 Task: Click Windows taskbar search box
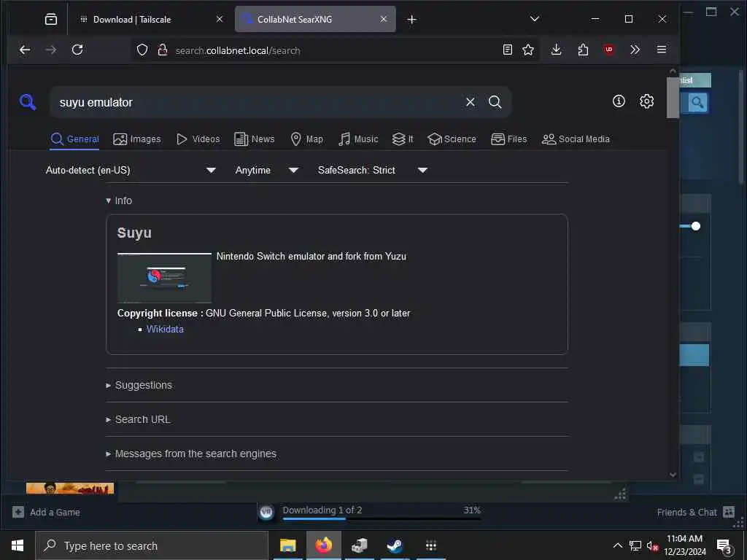(152, 545)
